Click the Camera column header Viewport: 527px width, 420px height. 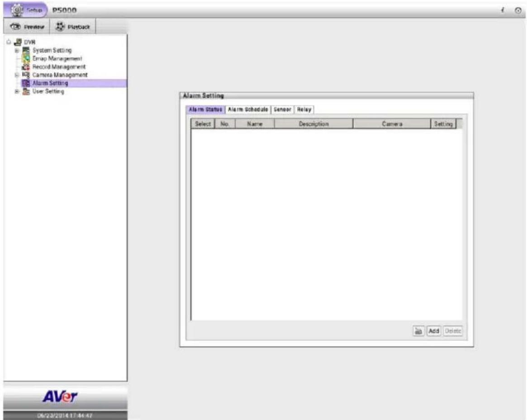click(392, 124)
